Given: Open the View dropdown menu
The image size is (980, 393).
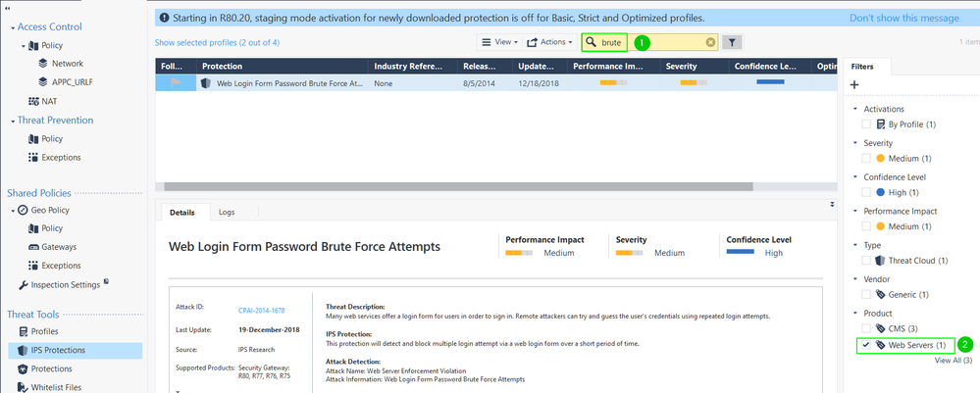Looking at the screenshot, I should pos(498,42).
